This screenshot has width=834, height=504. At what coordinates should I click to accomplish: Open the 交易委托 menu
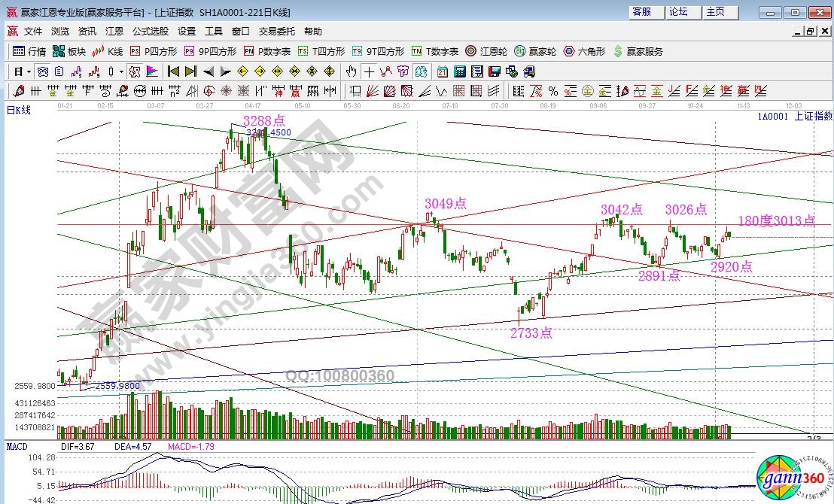pos(277,32)
